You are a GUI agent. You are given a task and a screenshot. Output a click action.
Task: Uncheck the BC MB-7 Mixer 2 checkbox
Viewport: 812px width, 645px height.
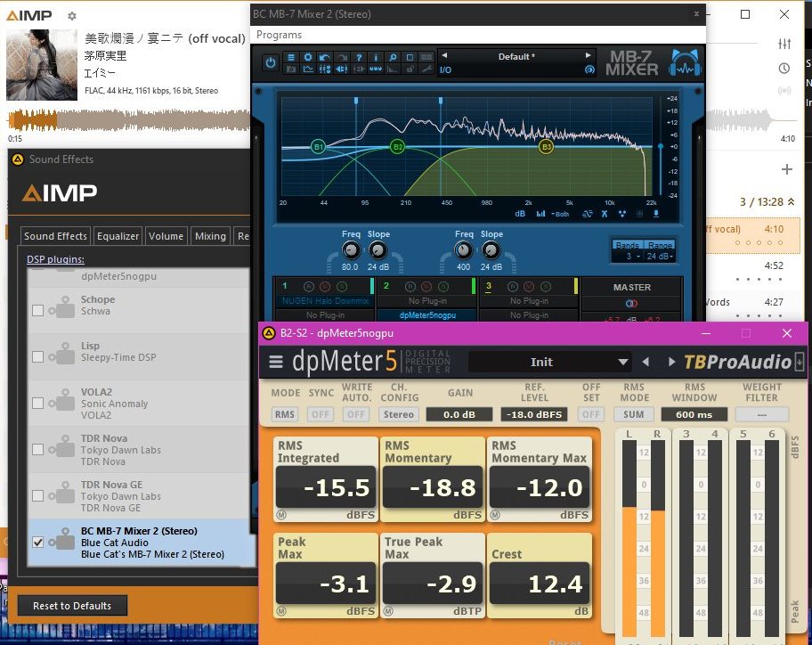[37, 542]
